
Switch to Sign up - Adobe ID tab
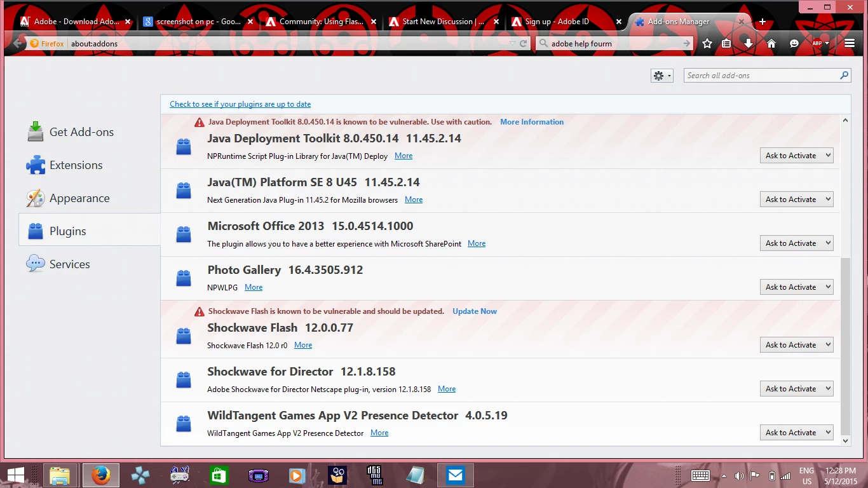[566, 22]
